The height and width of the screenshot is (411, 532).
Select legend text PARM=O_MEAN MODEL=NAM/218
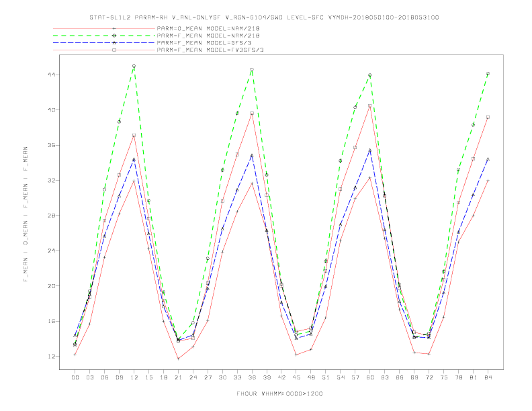tap(208, 28)
